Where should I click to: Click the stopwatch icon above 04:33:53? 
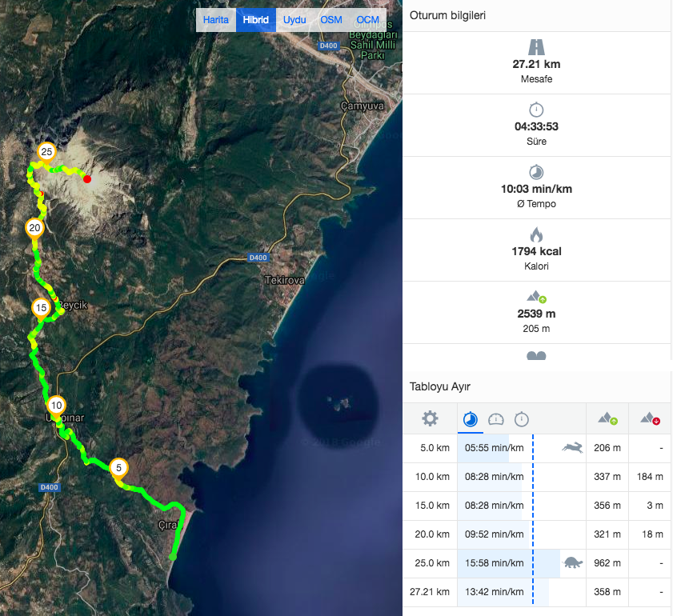[536, 110]
